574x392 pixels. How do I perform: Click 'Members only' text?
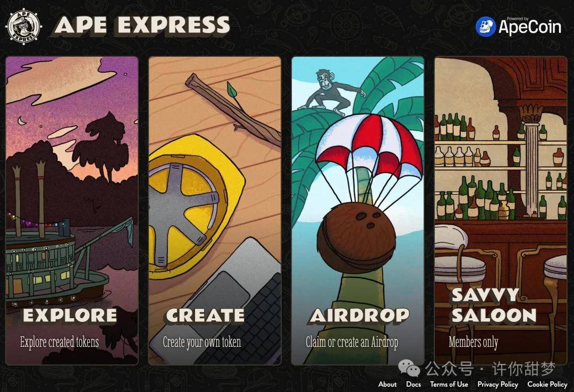tap(474, 342)
